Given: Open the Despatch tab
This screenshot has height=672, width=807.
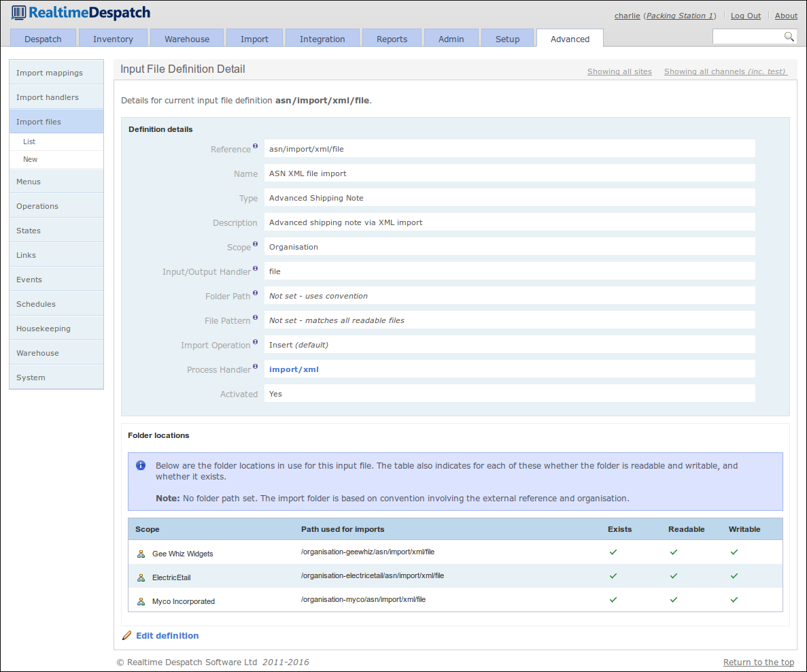Looking at the screenshot, I should click(x=44, y=39).
